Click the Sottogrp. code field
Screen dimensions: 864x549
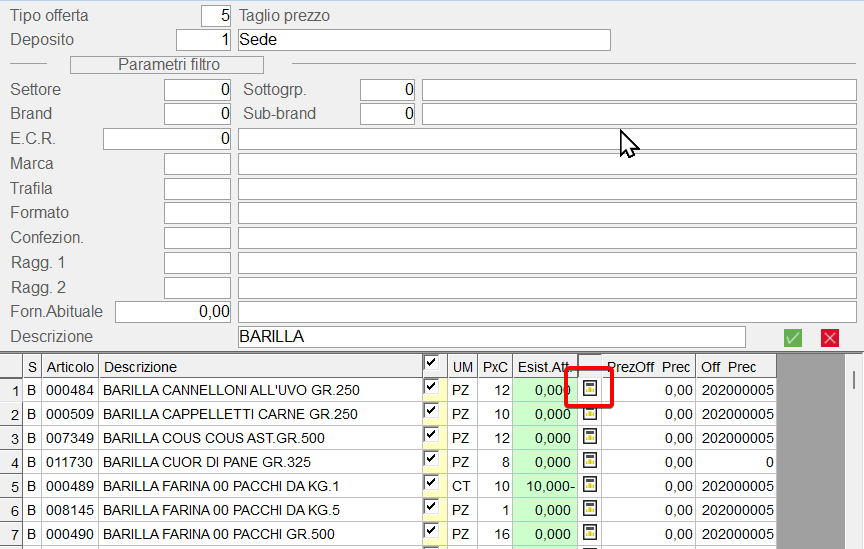point(387,90)
